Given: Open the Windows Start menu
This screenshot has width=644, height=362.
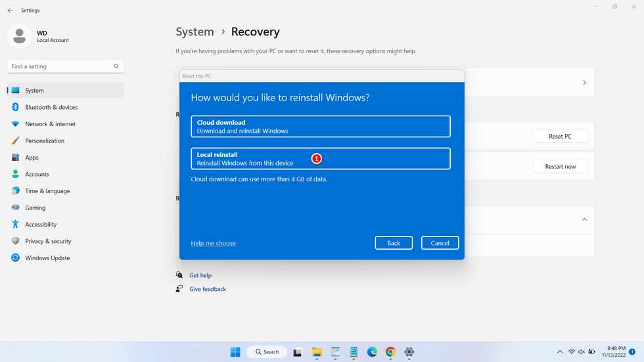Looking at the screenshot, I should 235,351.
